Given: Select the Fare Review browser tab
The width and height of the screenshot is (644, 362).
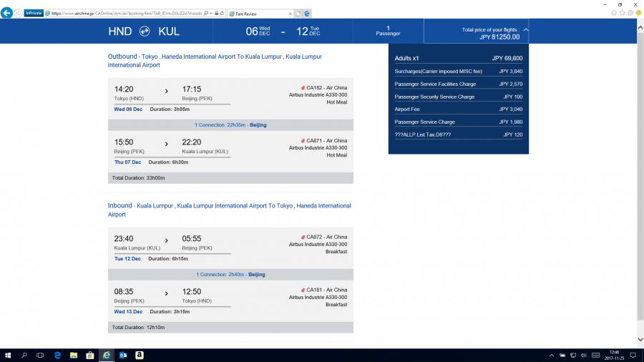Looking at the screenshot, I should (258, 13).
